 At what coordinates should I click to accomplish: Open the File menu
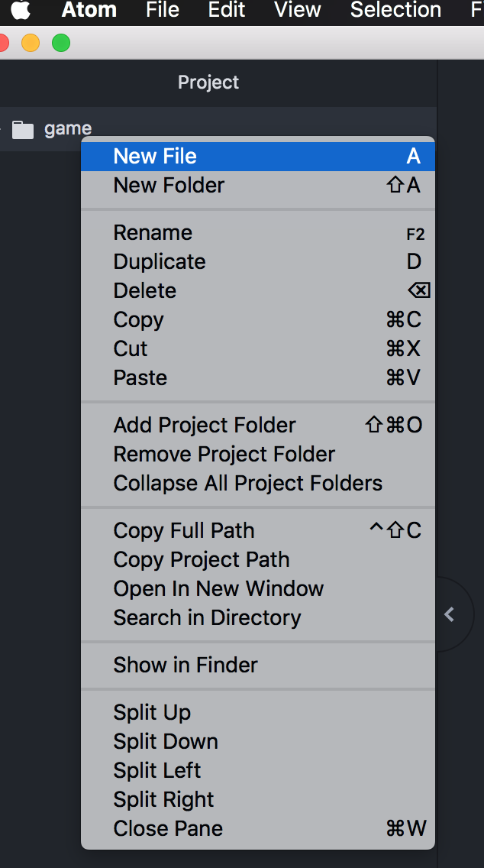point(163,10)
